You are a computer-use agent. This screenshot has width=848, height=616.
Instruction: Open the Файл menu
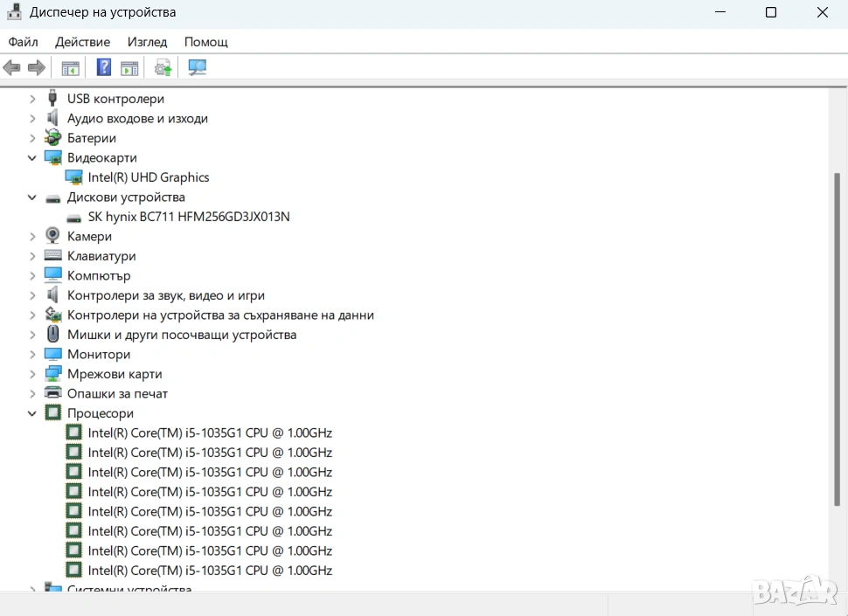point(24,42)
